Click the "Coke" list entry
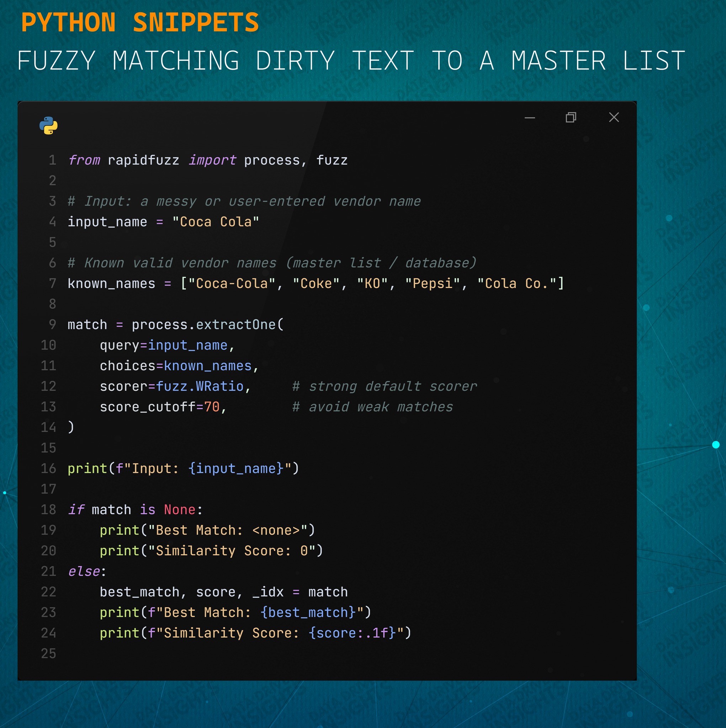Viewport: 726px width, 728px height. tap(316, 284)
